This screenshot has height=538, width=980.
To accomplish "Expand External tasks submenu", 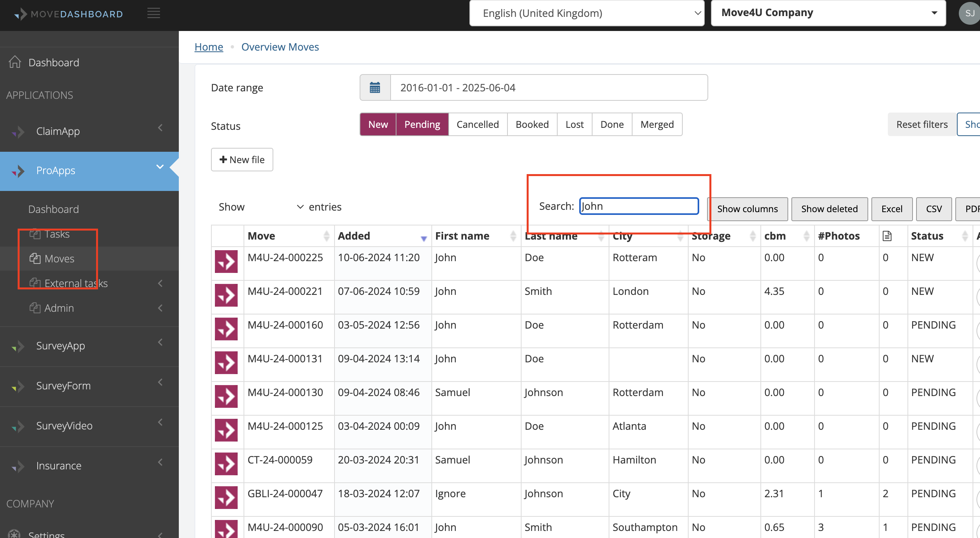I will (160, 283).
